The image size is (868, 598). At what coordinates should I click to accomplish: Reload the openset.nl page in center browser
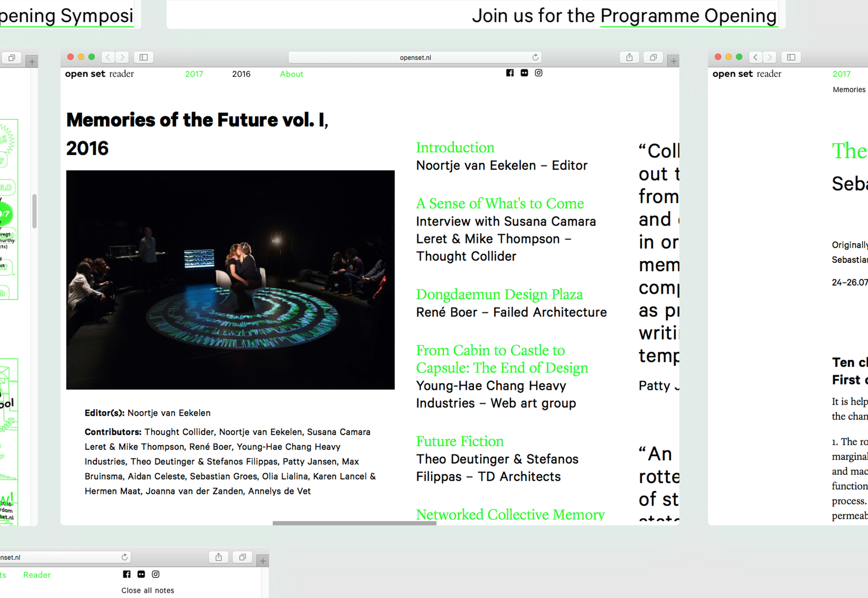[x=535, y=57]
